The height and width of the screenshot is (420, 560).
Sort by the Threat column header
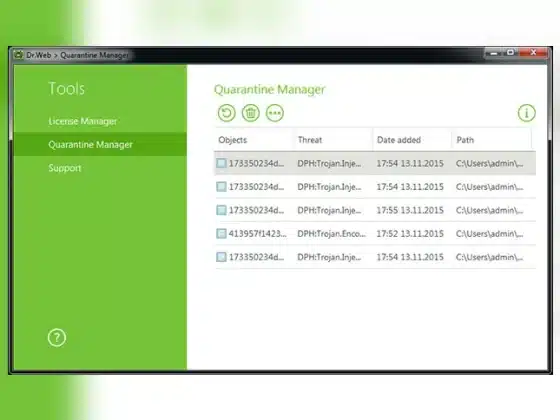pyautogui.click(x=310, y=140)
